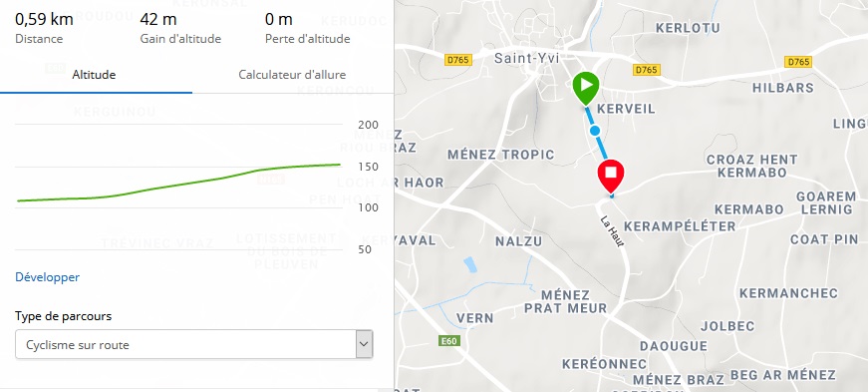Viewport: 868px width, 392px height.
Task: Open the Calculateur d'allure tab
Action: pyautogui.click(x=292, y=75)
